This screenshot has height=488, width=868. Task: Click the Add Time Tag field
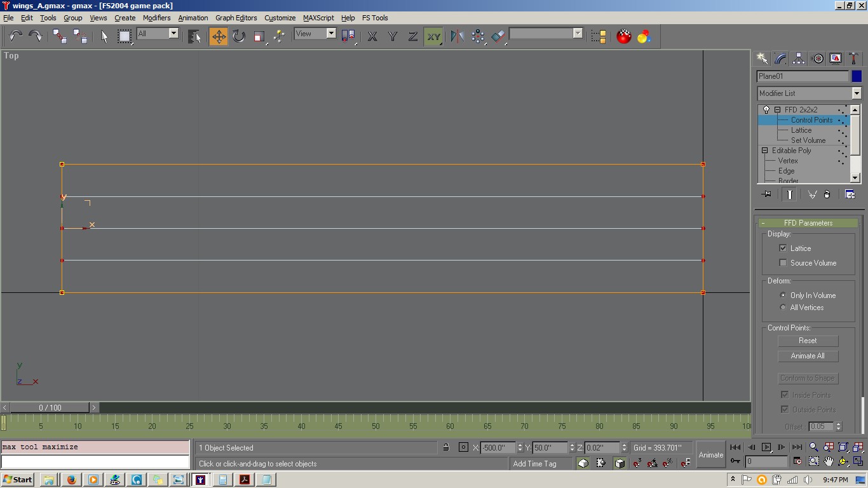pos(541,464)
